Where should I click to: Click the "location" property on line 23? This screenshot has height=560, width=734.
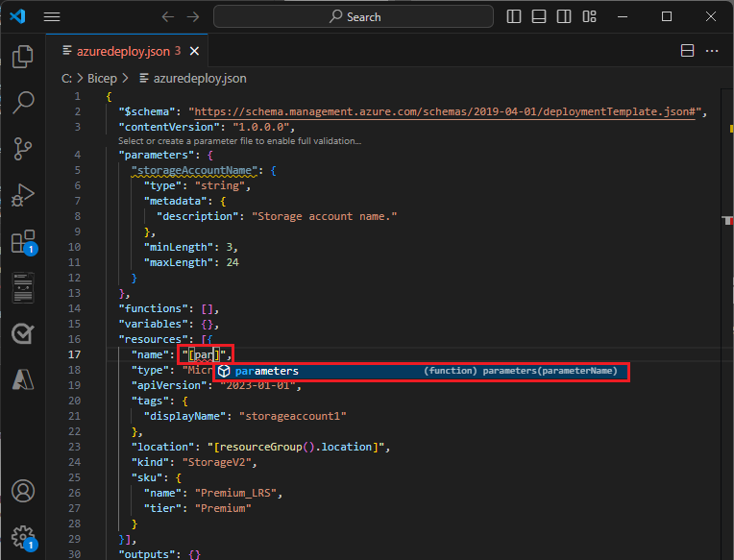point(162,447)
